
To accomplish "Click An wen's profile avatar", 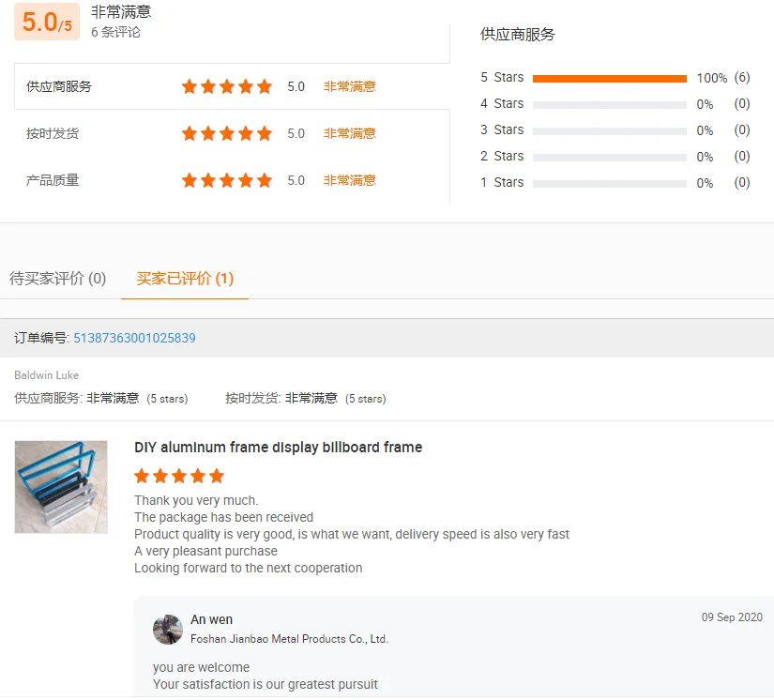I will coord(168,630).
